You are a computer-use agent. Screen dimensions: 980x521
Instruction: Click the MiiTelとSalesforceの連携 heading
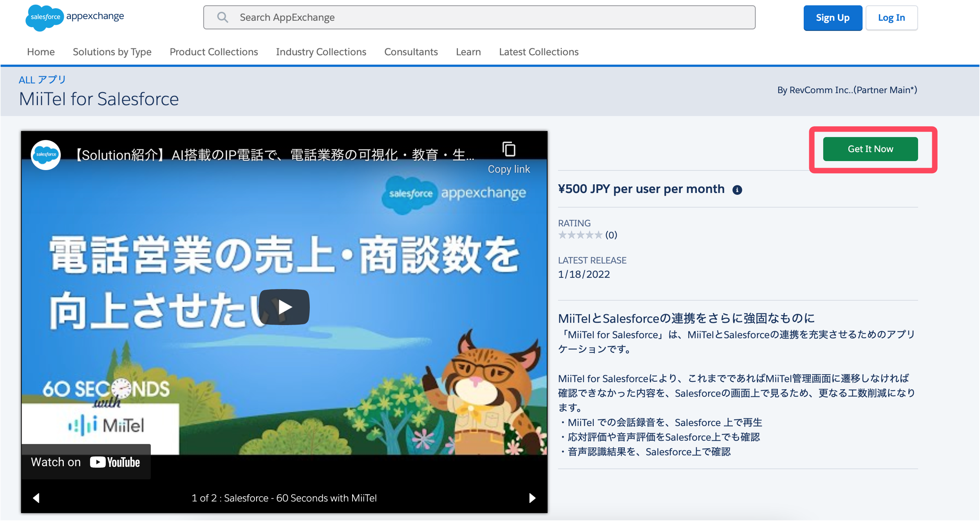click(686, 318)
